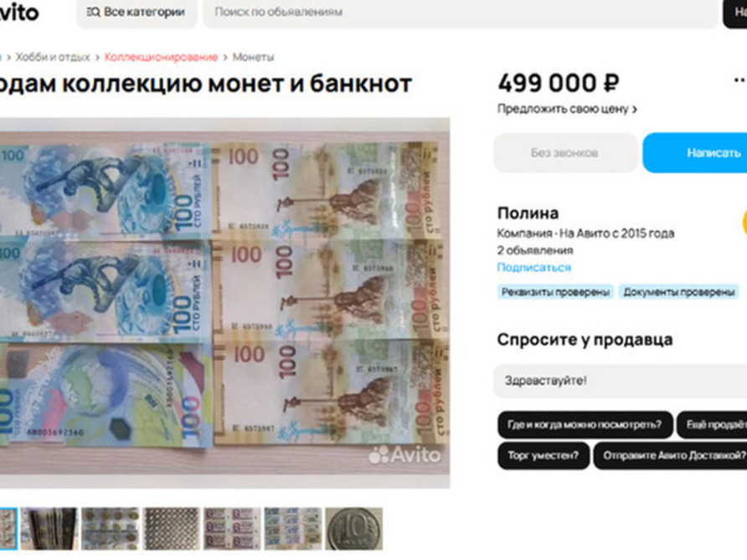Choose Отправите Авито Доставкой? question
Screen dimensions: 747x560
tap(670, 455)
